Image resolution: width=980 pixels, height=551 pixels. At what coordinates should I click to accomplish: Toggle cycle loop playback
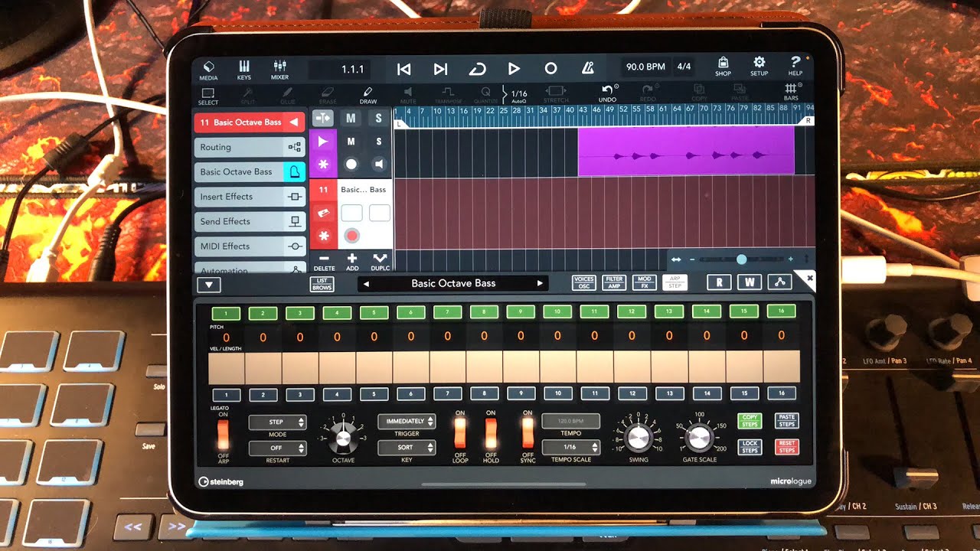coord(477,69)
